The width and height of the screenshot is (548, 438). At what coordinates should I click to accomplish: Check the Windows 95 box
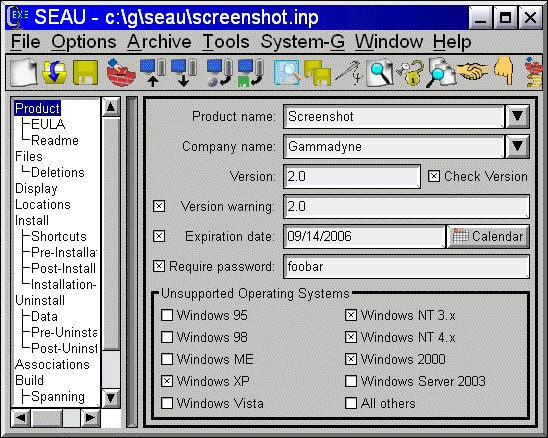point(167,315)
